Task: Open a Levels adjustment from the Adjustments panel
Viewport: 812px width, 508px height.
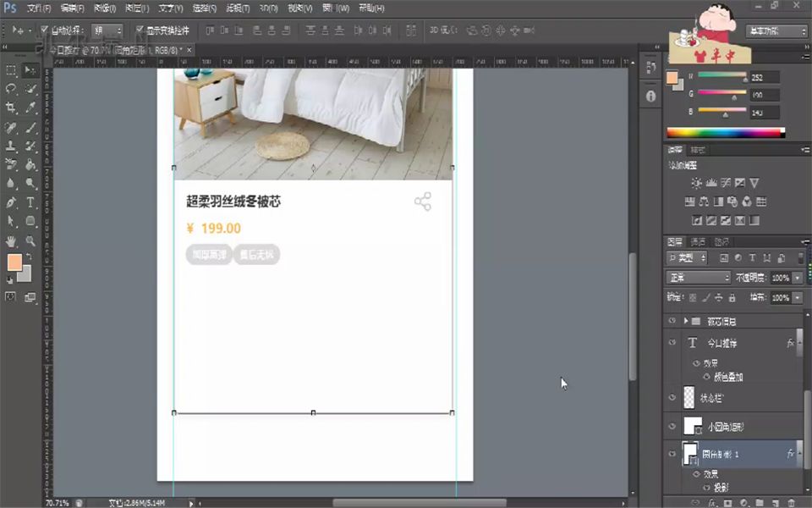Action: coord(711,182)
